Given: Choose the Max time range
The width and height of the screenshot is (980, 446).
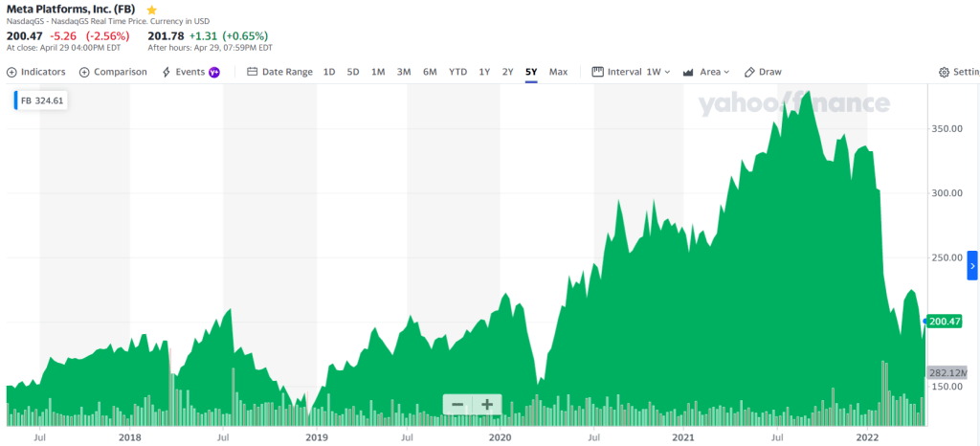Looking at the screenshot, I should [x=558, y=72].
